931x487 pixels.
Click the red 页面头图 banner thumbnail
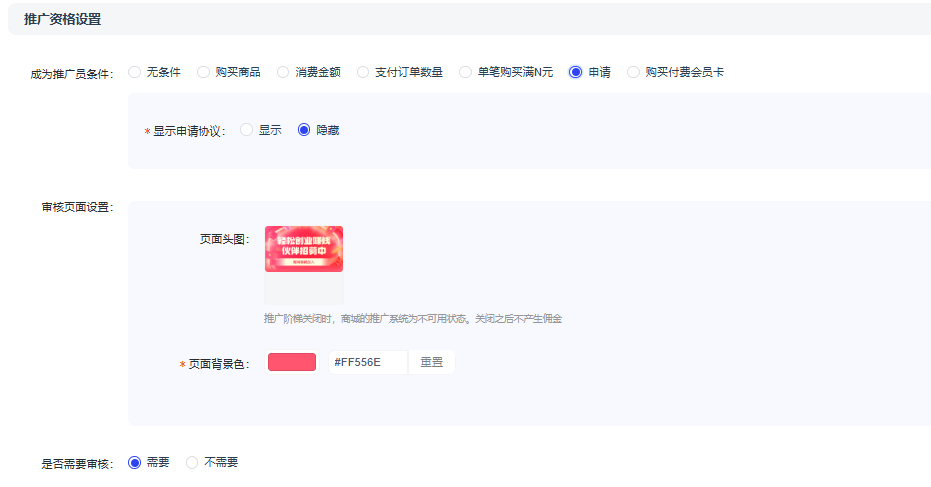303,249
